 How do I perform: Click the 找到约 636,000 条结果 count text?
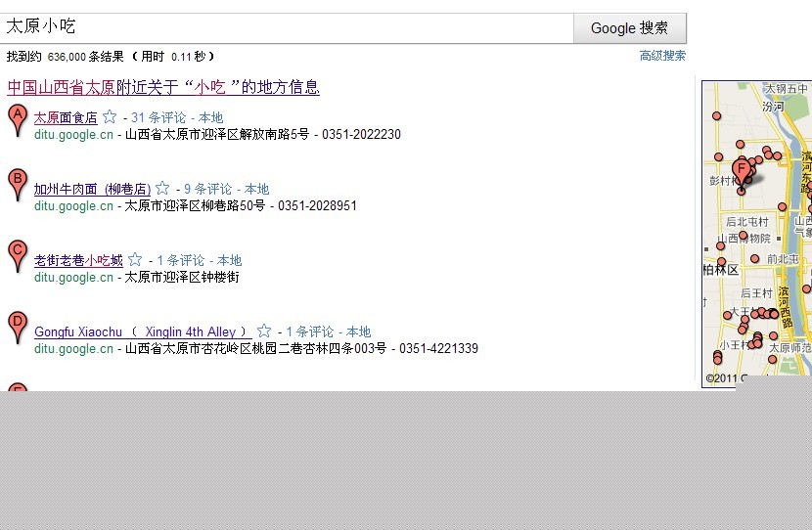click(x=66, y=57)
